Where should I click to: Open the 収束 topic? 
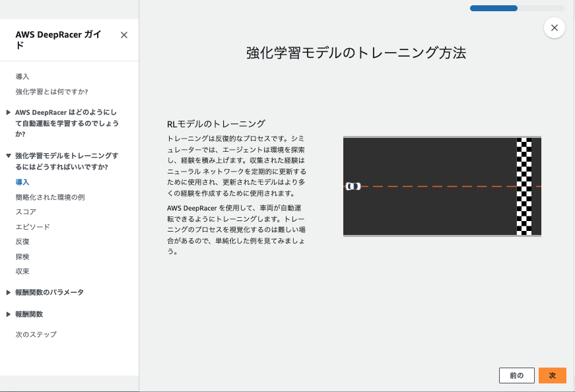[x=22, y=271]
